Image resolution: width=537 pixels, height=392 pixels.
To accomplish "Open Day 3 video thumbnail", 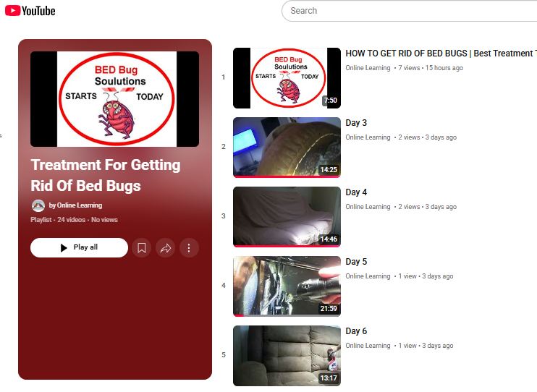I will 287,148.
